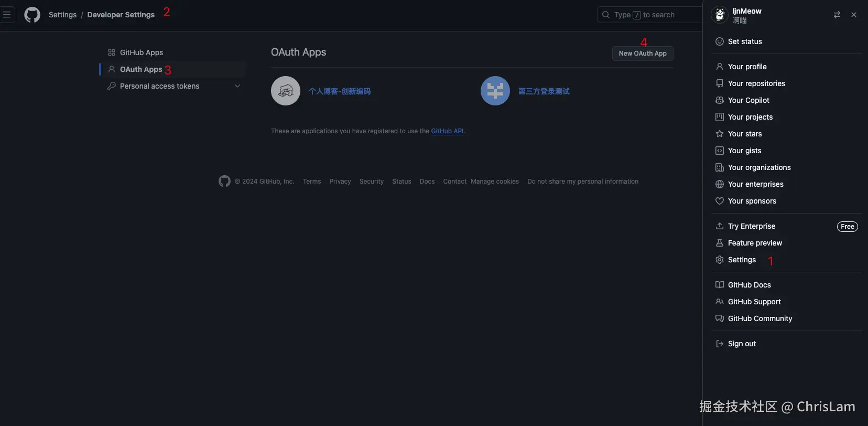Click the discussion icon beside GitHub Community
The width and height of the screenshot is (868, 426).
point(720,318)
